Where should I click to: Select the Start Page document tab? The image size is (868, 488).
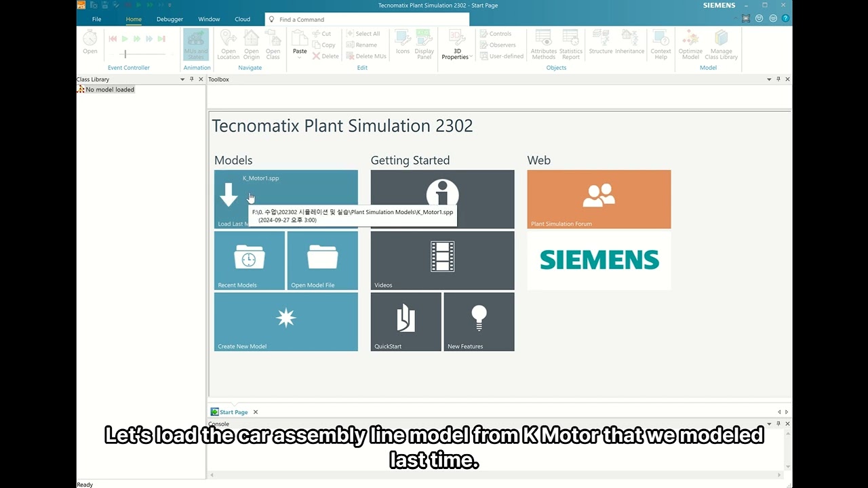[x=229, y=412]
